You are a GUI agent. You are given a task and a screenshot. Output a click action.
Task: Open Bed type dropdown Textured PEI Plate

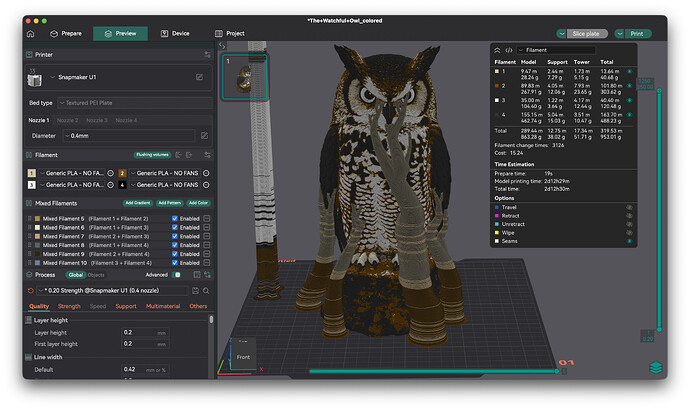pos(135,103)
